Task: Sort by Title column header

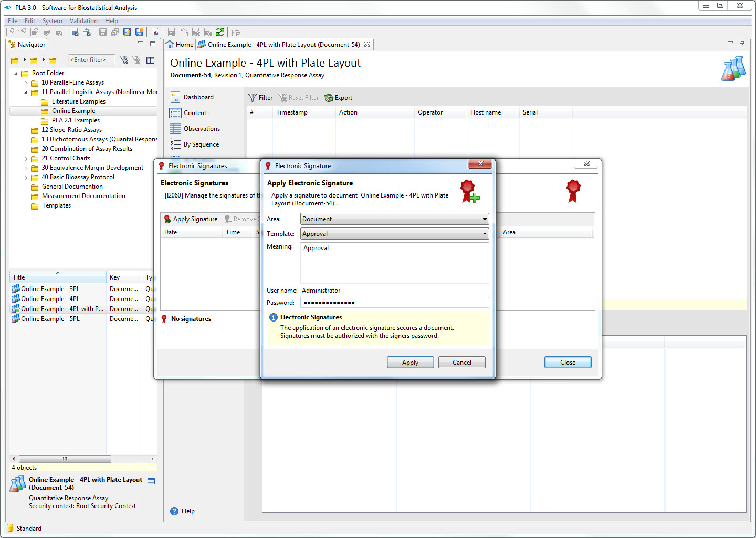Action: tap(58, 277)
